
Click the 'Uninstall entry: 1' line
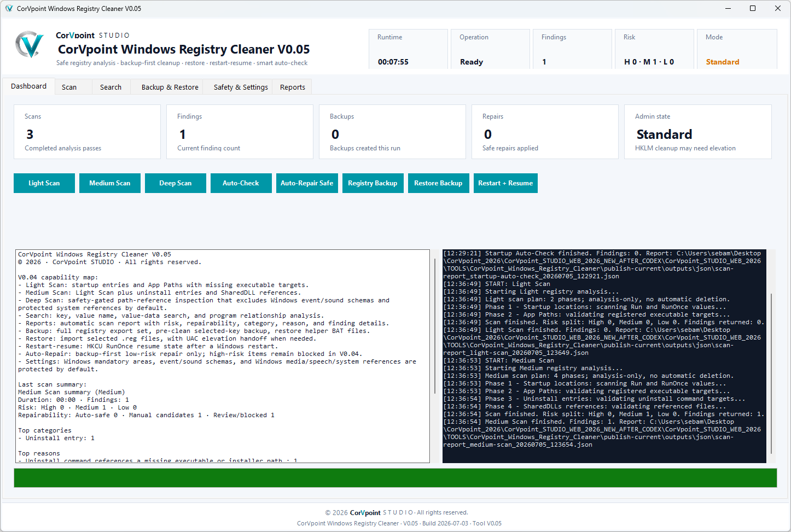[x=56, y=438]
